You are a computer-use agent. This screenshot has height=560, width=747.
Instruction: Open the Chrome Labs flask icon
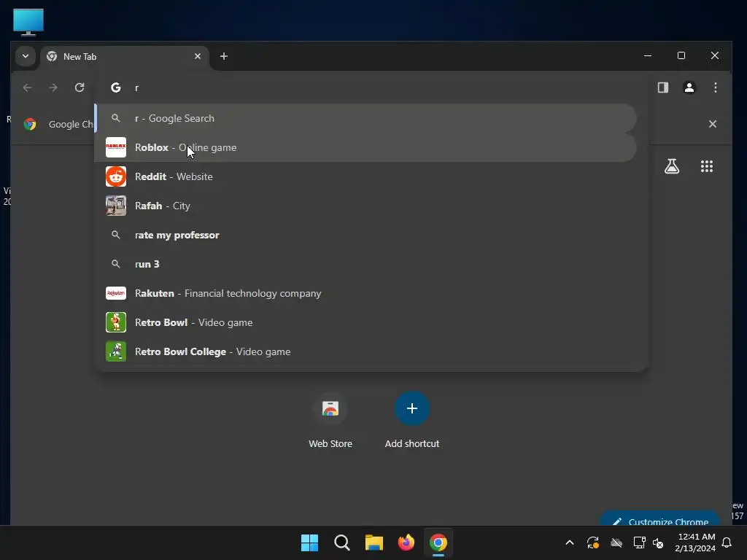[672, 166]
